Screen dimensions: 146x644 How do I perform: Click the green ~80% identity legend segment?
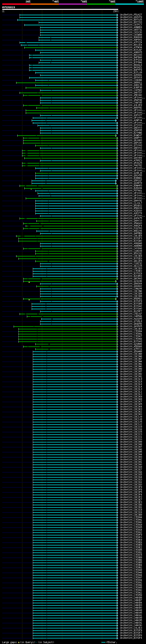click(101, 4)
